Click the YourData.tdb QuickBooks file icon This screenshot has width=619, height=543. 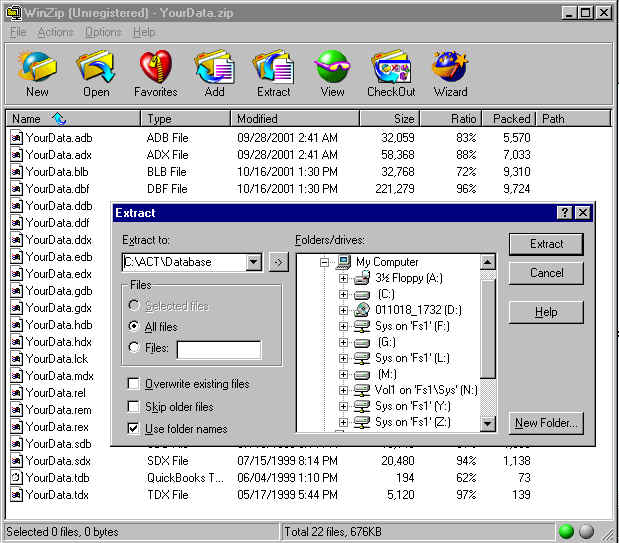tap(16, 478)
